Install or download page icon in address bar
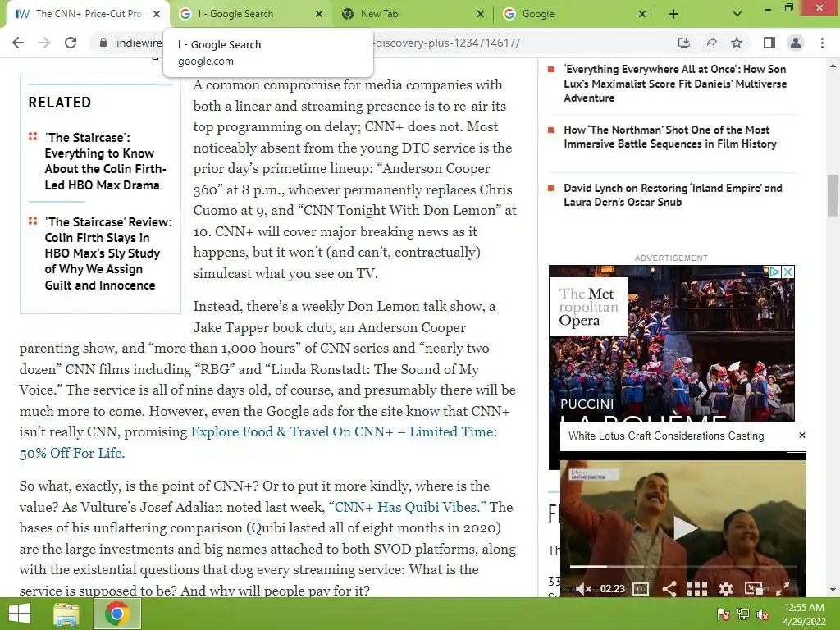 [x=683, y=43]
